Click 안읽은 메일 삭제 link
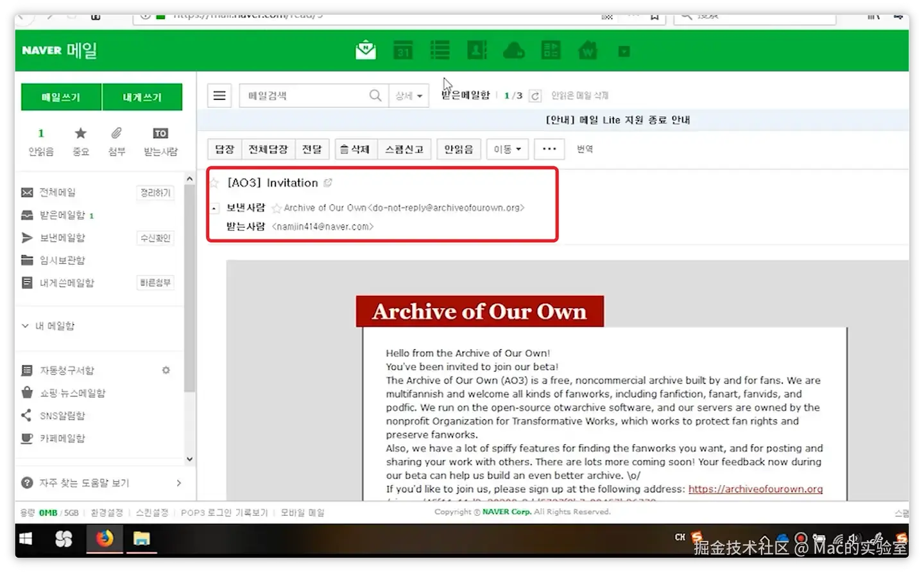The height and width of the screenshot is (573, 924). (x=579, y=95)
